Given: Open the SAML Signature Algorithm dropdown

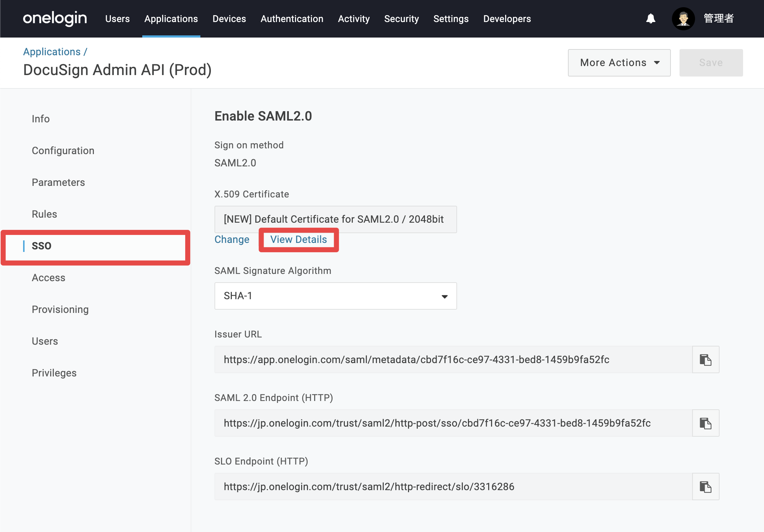Looking at the screenshot, I should [x=335, y=296].
